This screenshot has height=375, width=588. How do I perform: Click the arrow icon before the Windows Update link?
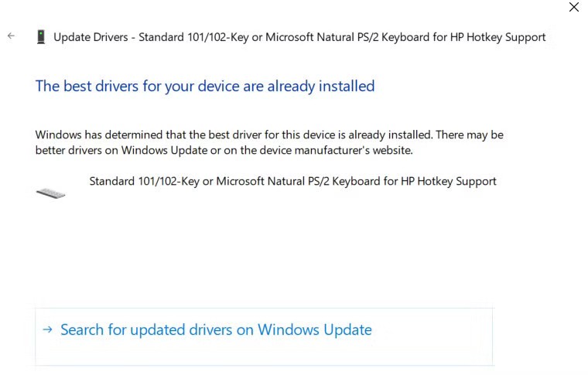(47, 329)
